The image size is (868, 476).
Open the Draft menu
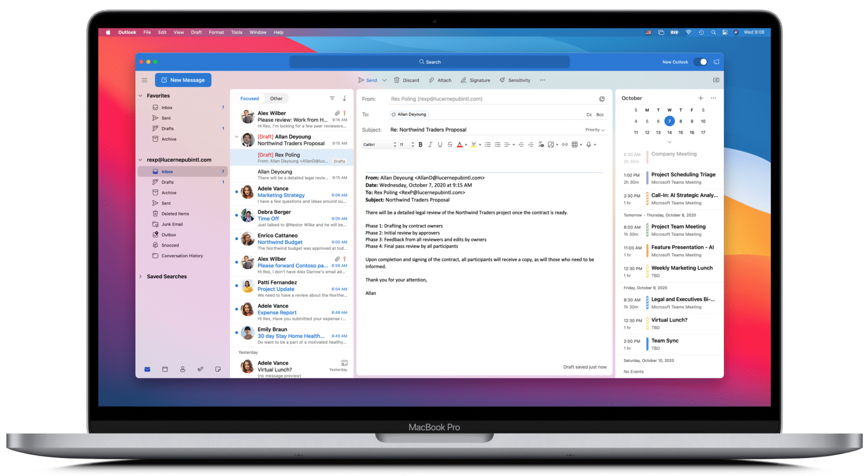coord(196,32)
